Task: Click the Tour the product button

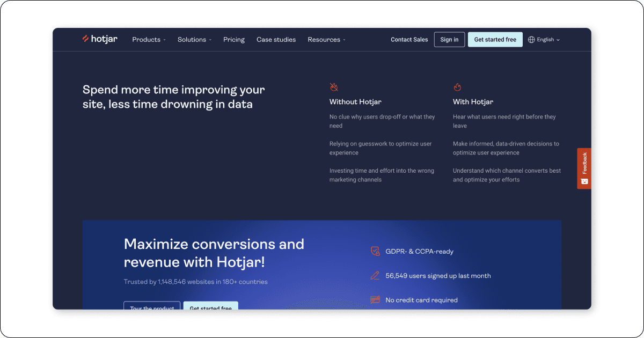Action: (x=152, y=306)
